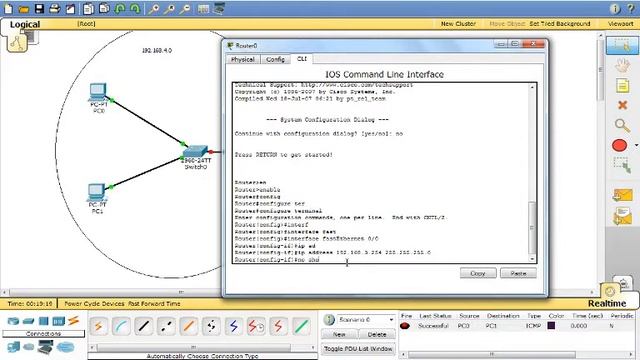Image resolution: width=640 pixels, height=360 pixels.
Task: Choose the Place Note tool
Action: click(622, 86)
